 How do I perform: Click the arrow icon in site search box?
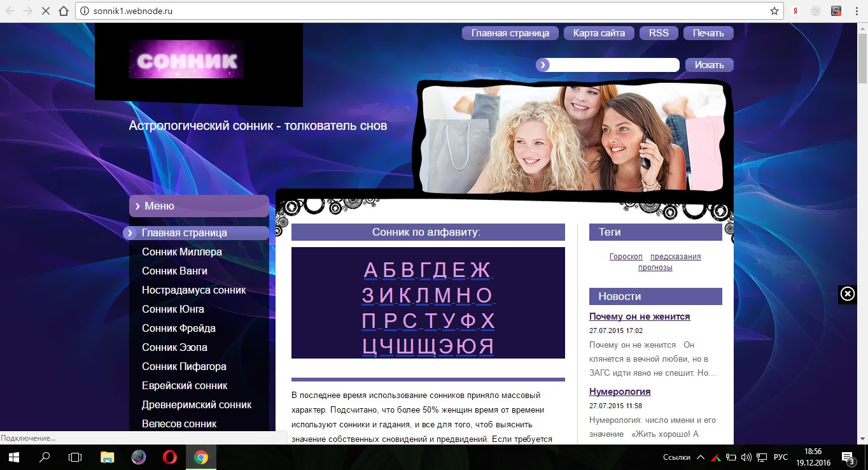[x=542, y=64]
